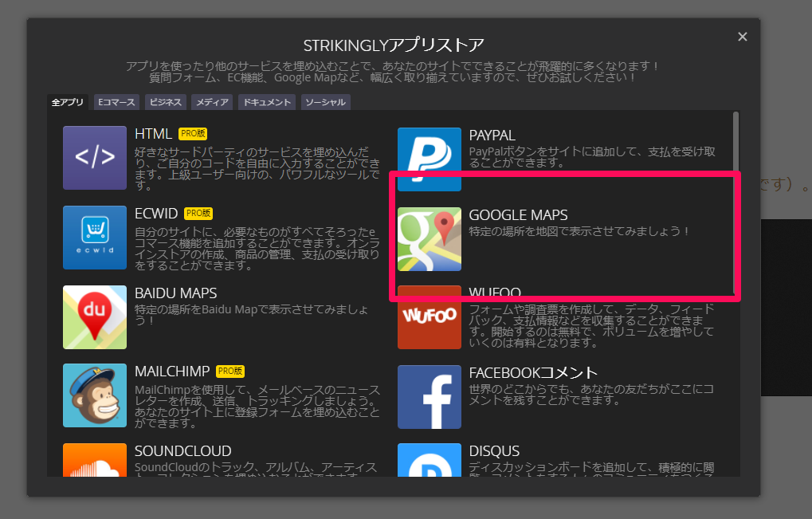Show the ビジネス category tab
Viewport: 812px width, 519px height.
pos(166,103)
